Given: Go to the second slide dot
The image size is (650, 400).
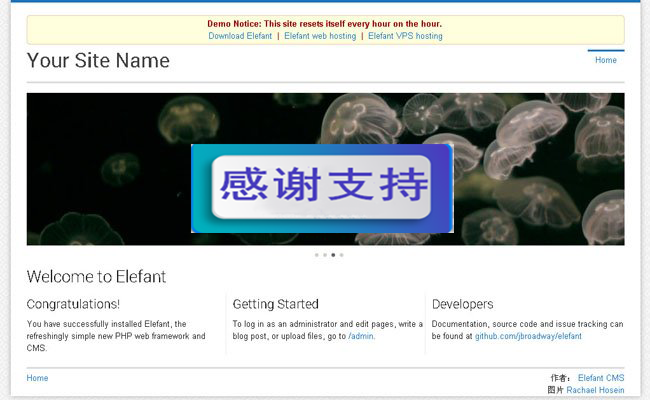Looking at the screenshot, I should tap(325, 255).
